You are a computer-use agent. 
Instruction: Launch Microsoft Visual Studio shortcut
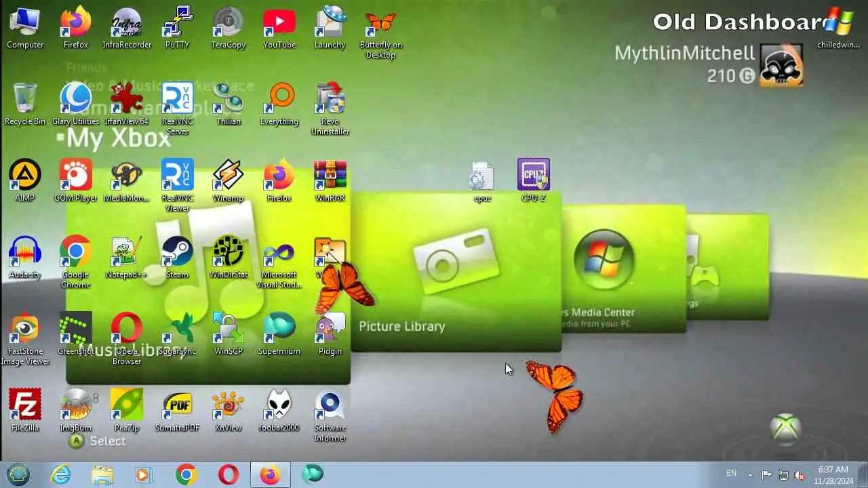point(279,263)
